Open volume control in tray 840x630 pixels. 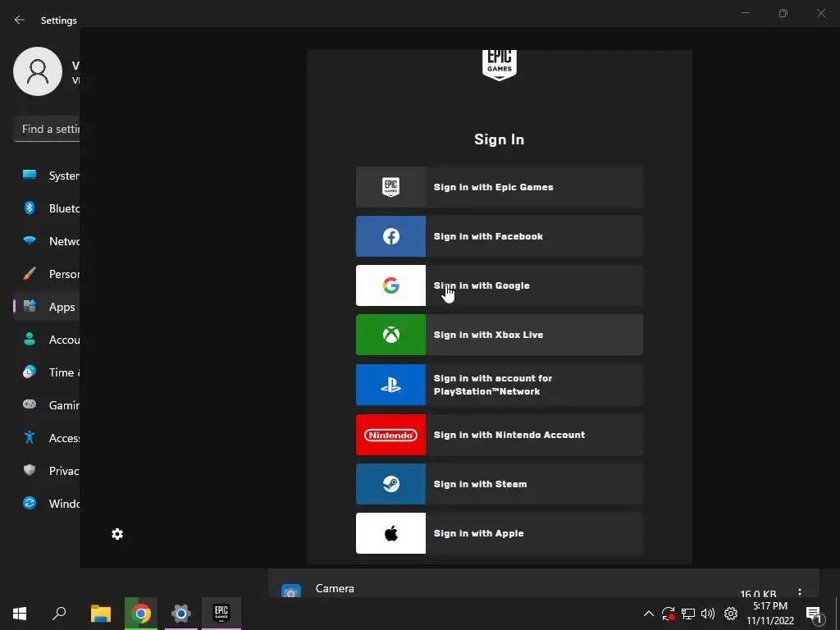(x=708, y=614)
